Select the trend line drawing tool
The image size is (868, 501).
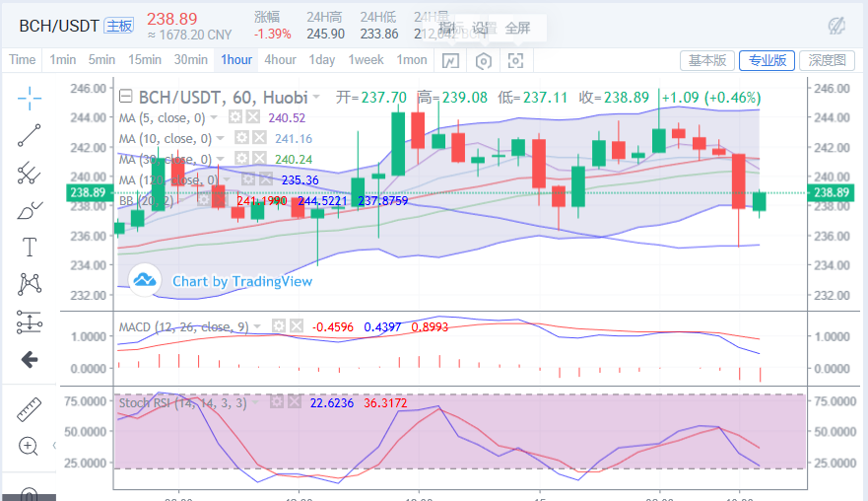point(30,136)
